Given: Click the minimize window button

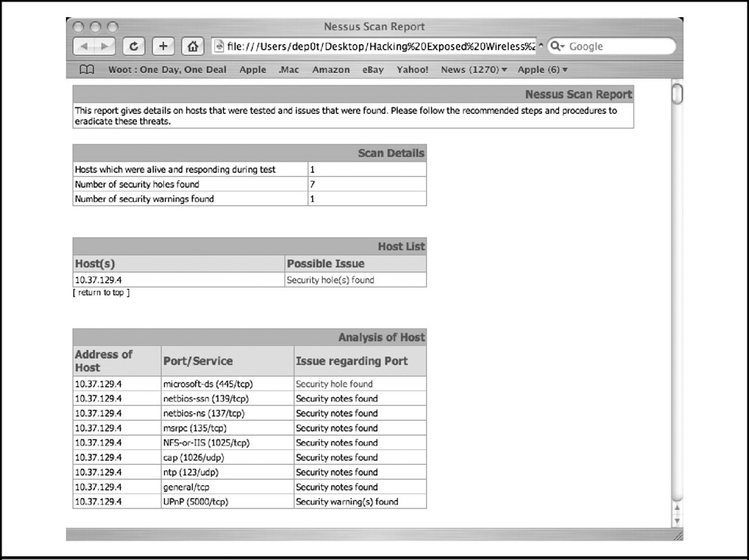Looking at the screenshot, I should 96,27.
